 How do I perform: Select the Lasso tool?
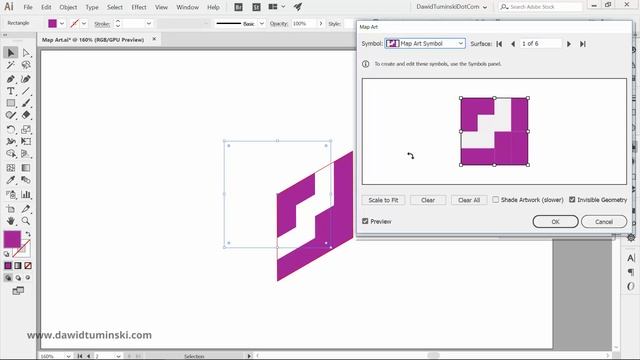click(x=26, y=65)
